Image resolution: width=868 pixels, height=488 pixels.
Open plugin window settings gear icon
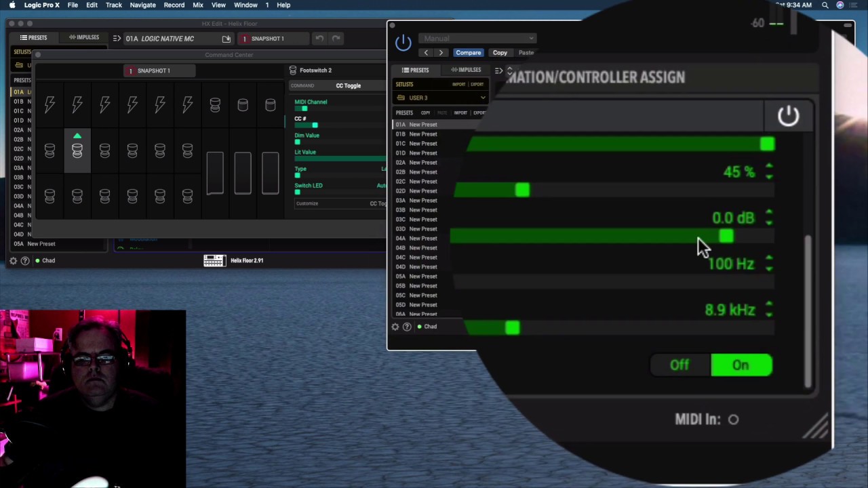tap(395, 327)
